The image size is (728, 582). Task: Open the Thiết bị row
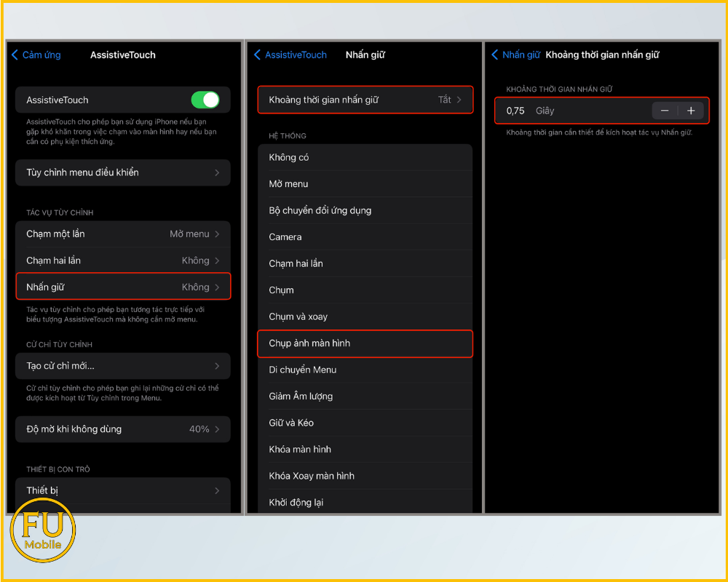[x=122, y=490]
